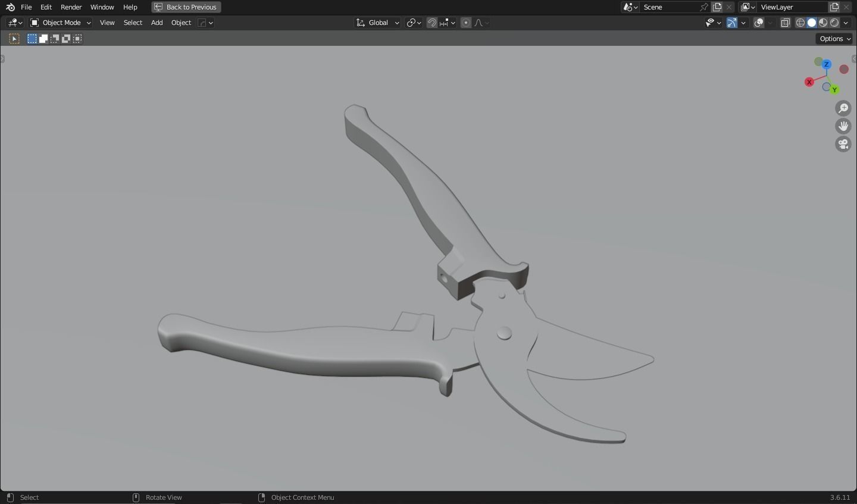Viewport: 857px width, 504px height.
Task: Click the green Y axis on gizmo
Action: pyautogui.click(x=834, y=90)
